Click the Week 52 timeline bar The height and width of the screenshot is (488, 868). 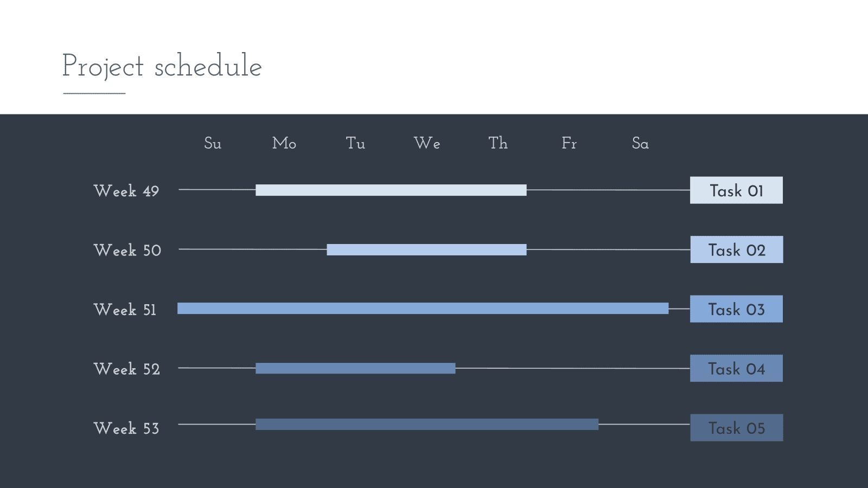pos(355,369)
